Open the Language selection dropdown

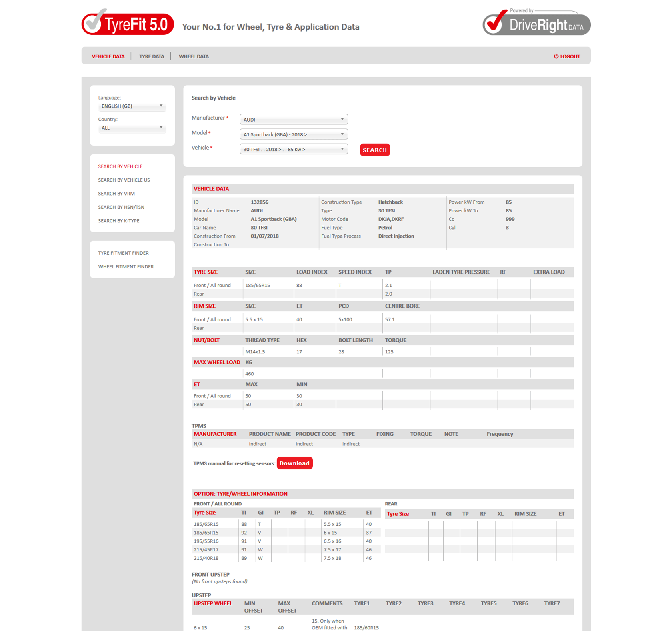tap(132, 106)
